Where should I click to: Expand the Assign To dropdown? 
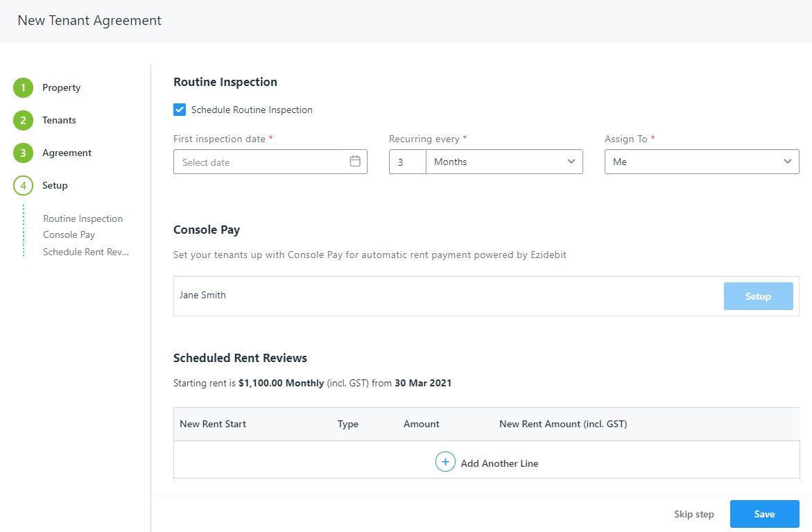(701, 162)
